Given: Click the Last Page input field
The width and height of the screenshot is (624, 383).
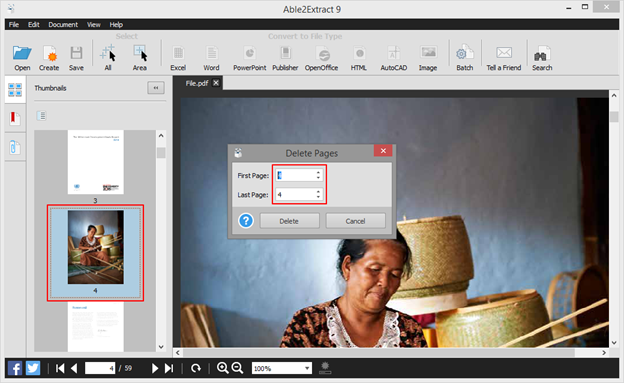Looking at the screenshot, I should (295, 194).
